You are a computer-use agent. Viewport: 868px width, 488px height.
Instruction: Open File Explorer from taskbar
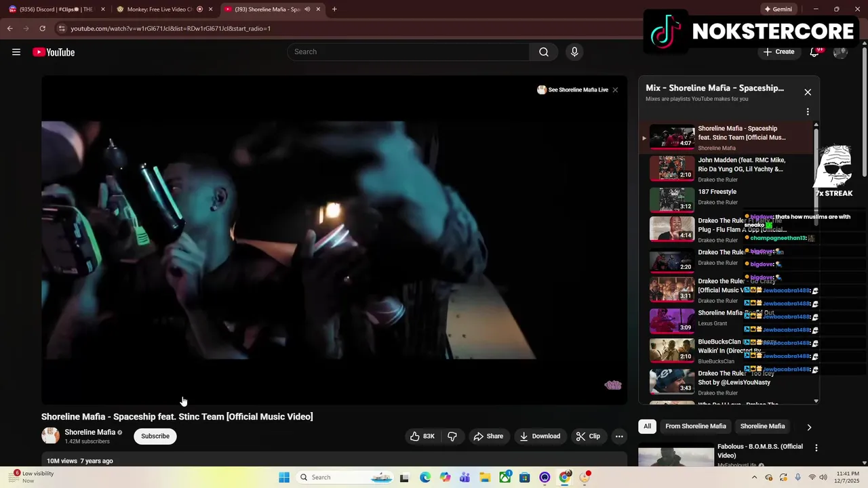pyautogui.click(x=485, y=477)
